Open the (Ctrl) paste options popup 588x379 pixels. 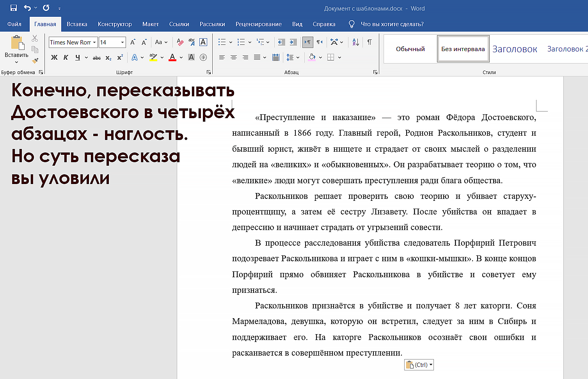tap(419, 365)
